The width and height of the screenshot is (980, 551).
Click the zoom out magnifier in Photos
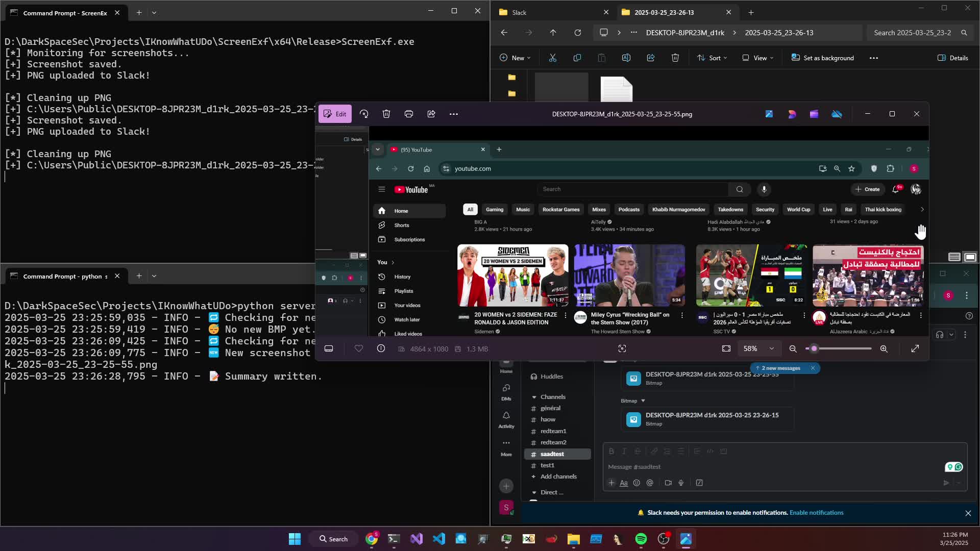click(x=793, y=348)
